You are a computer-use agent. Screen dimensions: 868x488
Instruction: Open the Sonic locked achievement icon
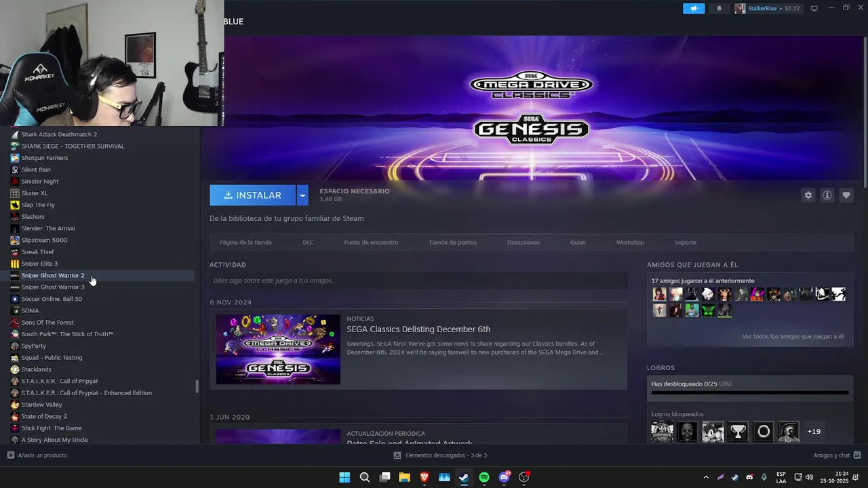tap(713, 431)
